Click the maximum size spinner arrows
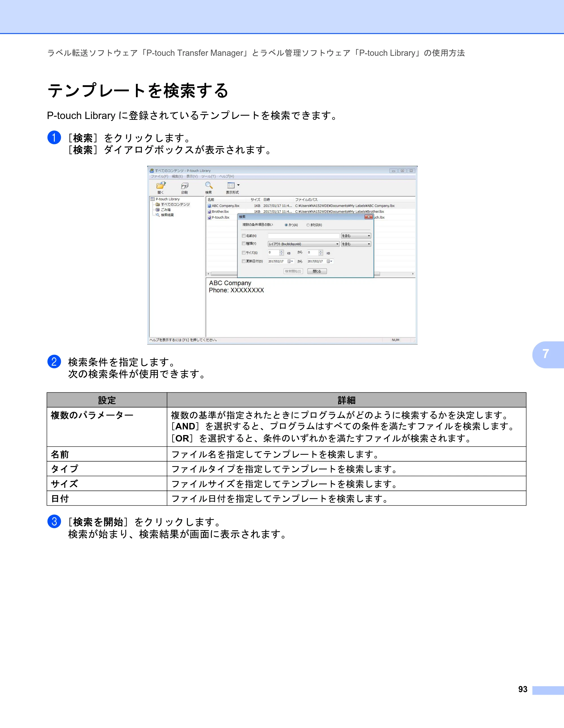Screen dimensions: 564x728 321,253
